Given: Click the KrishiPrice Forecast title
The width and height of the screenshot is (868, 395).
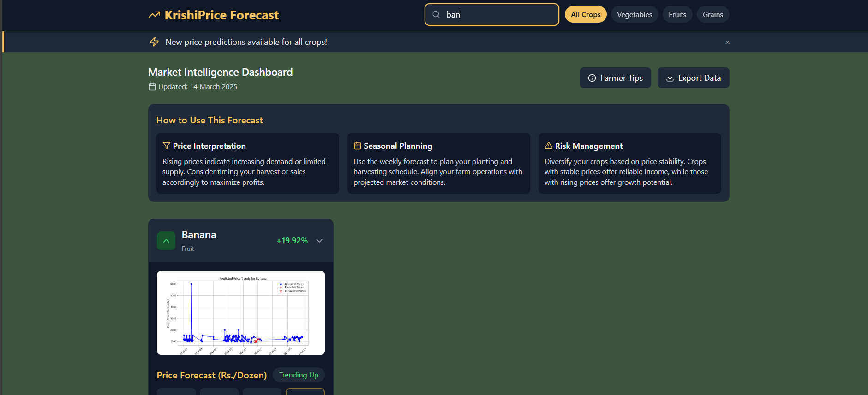Looking at the screenshot, I should [221, 15].
